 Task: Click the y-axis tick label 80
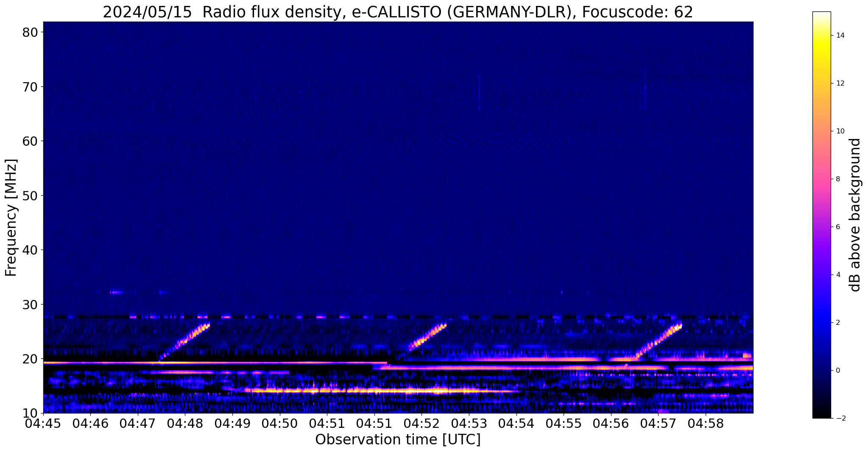[30, 32]
